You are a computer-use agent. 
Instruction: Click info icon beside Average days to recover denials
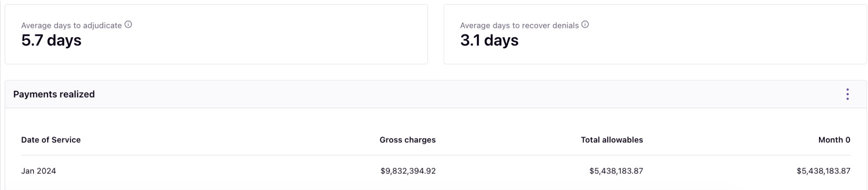pos(585,25)
